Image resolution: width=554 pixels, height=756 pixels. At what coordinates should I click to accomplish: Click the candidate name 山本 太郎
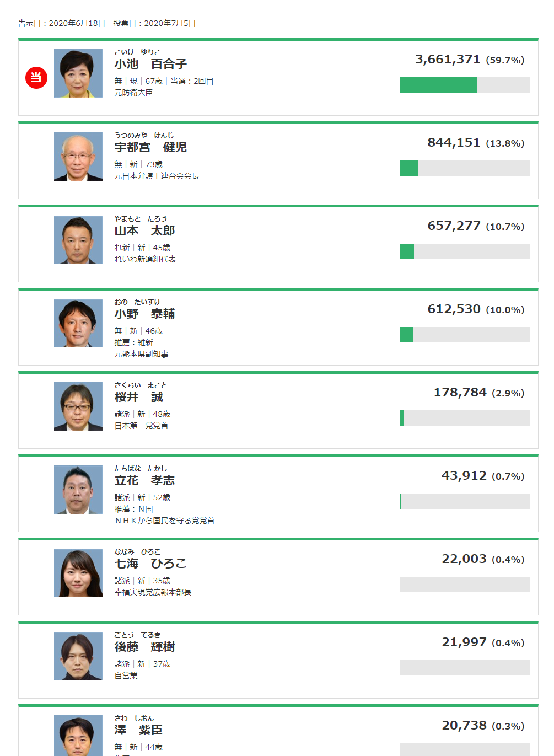[144, 230]
